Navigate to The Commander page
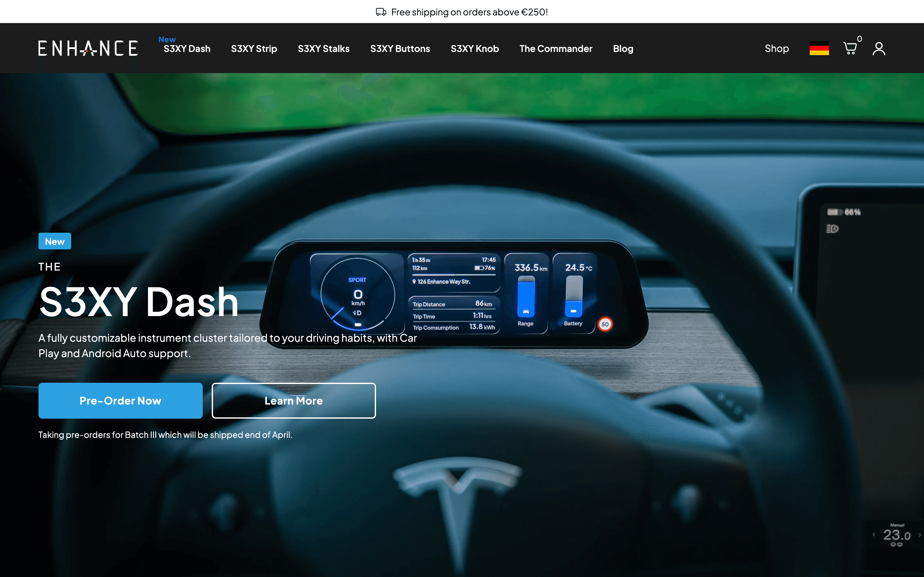 tap(556, 48)
